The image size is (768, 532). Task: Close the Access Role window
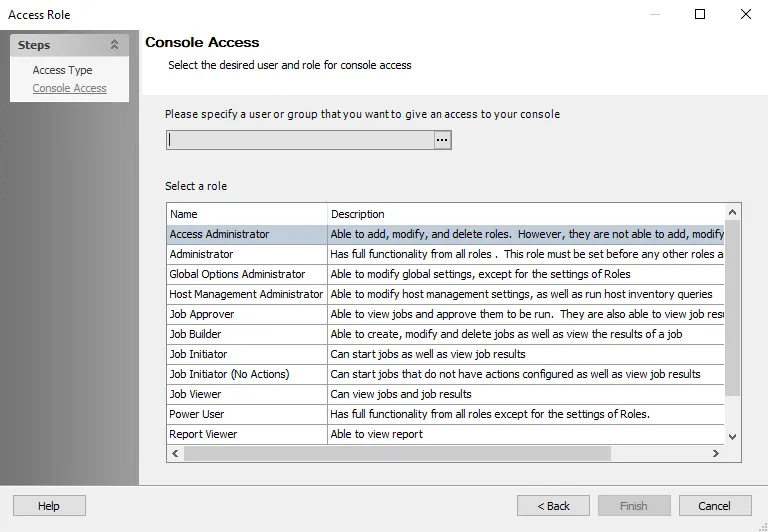[x=746, y=14]
